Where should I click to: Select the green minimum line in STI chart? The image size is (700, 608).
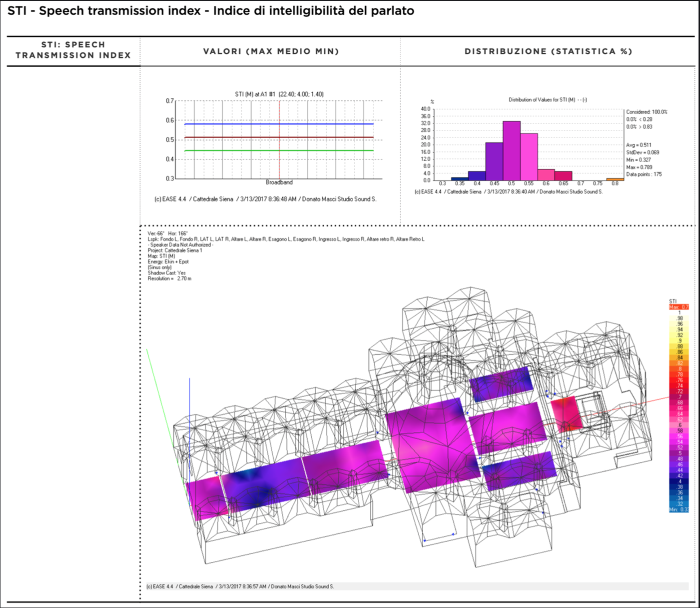[x=230, y=150]
